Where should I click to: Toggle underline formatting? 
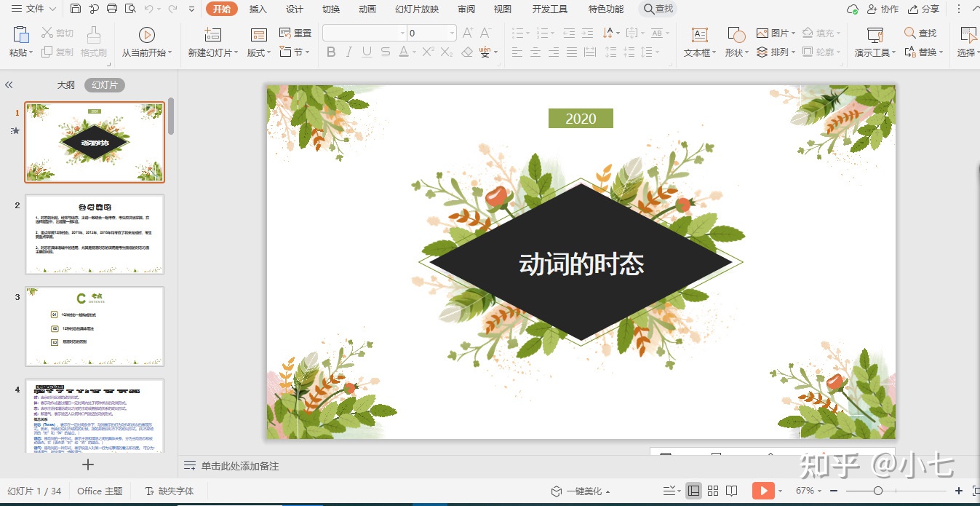(366, 52)
